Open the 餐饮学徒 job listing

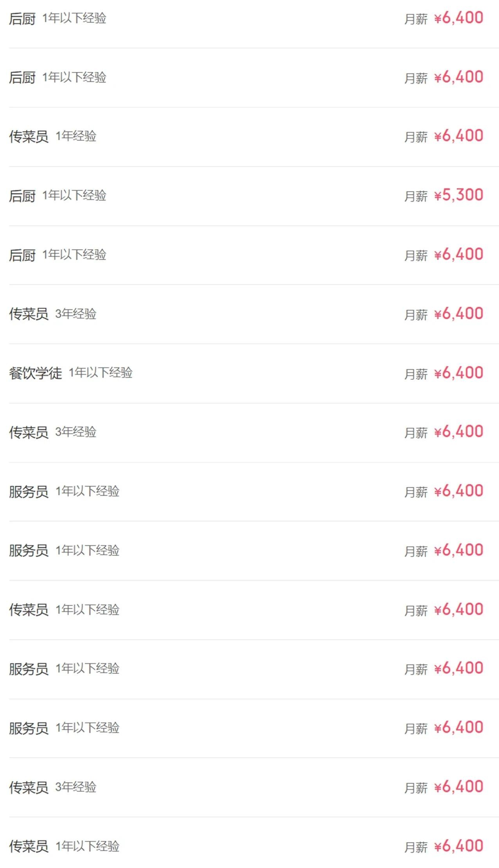pyautogui.click(x=36, y=373)
